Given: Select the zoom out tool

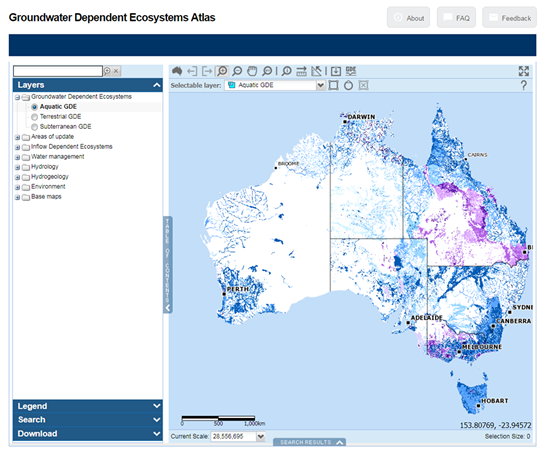Looking at the screenshot, I should (237, 71).
